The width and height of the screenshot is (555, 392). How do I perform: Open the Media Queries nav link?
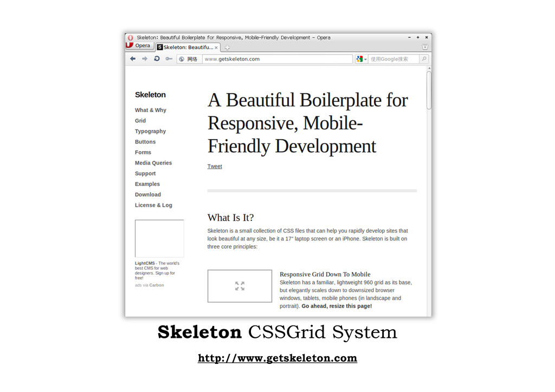click(153, 163)
